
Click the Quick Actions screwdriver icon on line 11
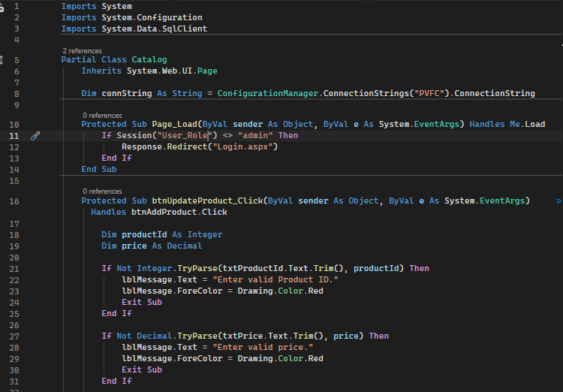point(35,136)
